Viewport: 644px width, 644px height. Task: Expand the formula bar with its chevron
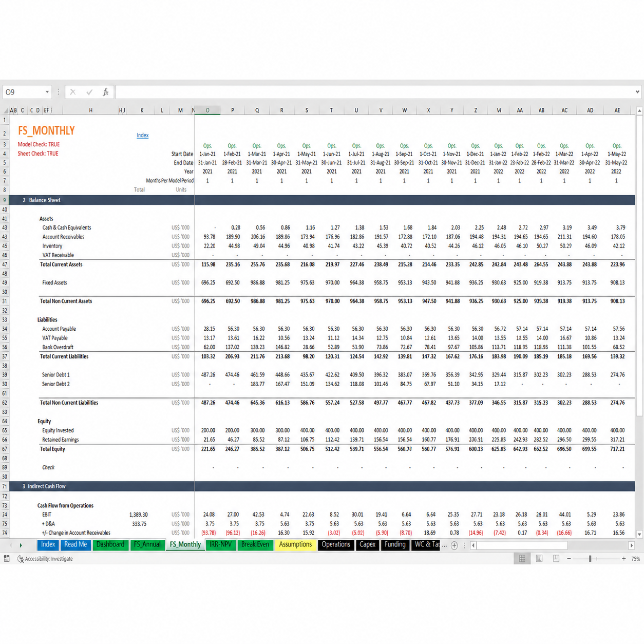coord(637,92)
